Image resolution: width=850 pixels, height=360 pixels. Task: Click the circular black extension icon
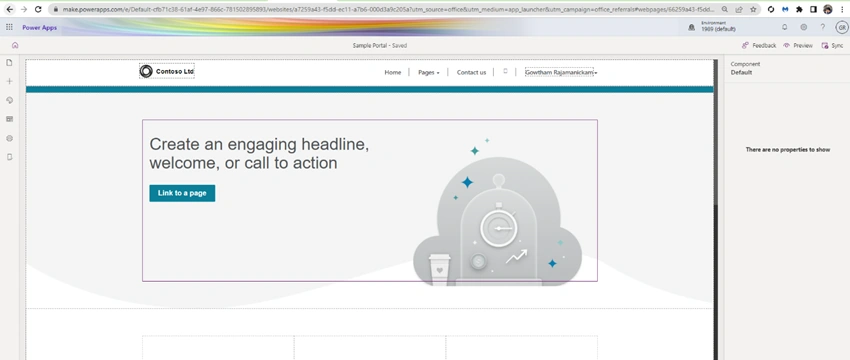pos(771,9)
